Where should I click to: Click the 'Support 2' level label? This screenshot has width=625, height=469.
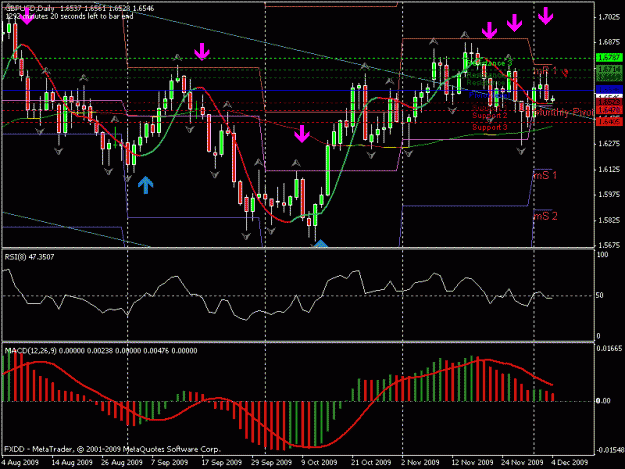pos(490,116)
